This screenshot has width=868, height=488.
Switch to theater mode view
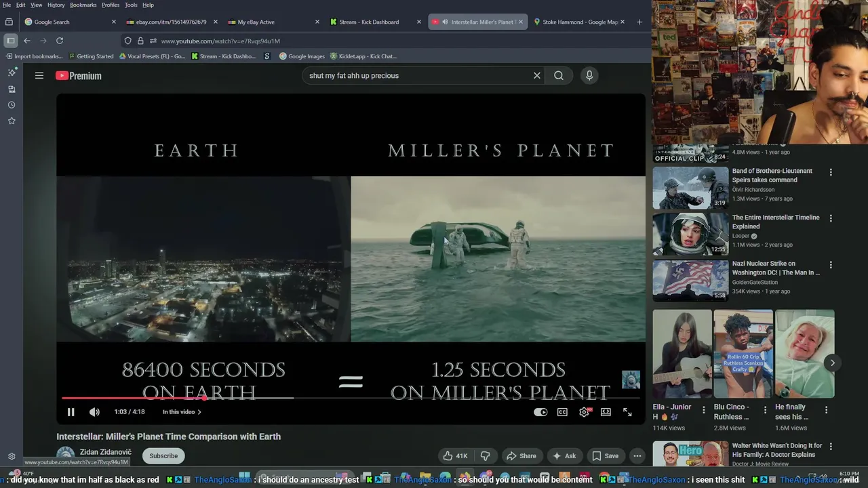point(606,412)
